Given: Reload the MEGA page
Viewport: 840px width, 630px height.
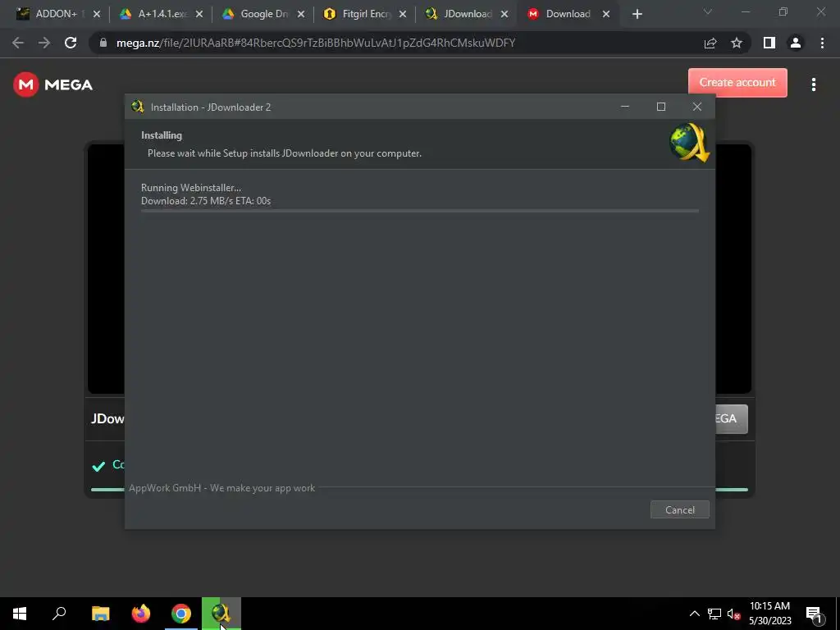Looking at the screenshot, I should click(x=71, y=43).
